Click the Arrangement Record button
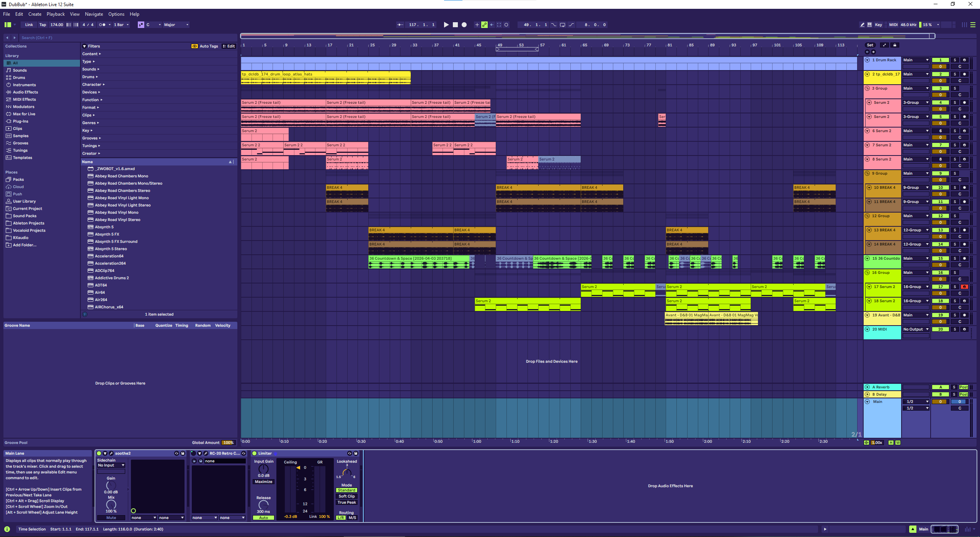The width and height of the screenshot is (980, 537). click(464, 25)
